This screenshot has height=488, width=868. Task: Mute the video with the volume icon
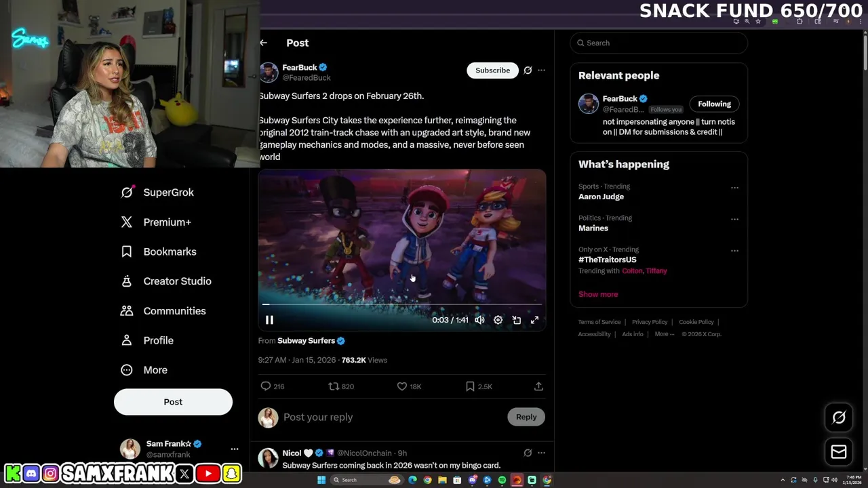coord(479,320)
